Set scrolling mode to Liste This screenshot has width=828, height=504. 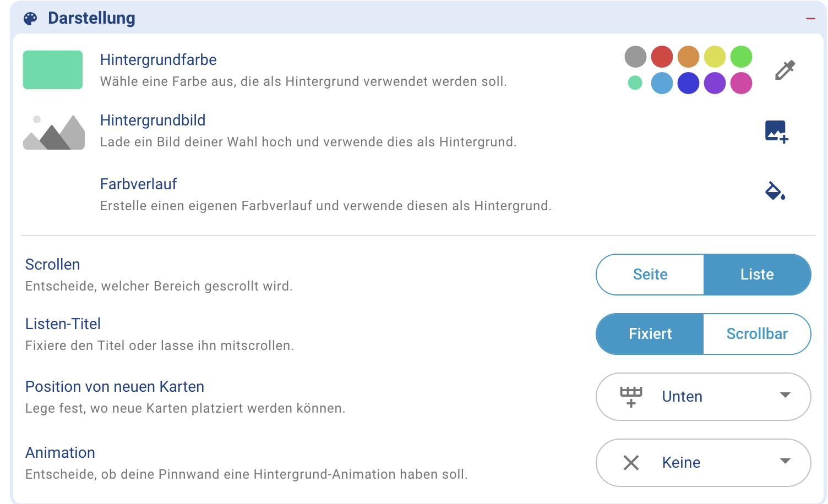(757, 275)
